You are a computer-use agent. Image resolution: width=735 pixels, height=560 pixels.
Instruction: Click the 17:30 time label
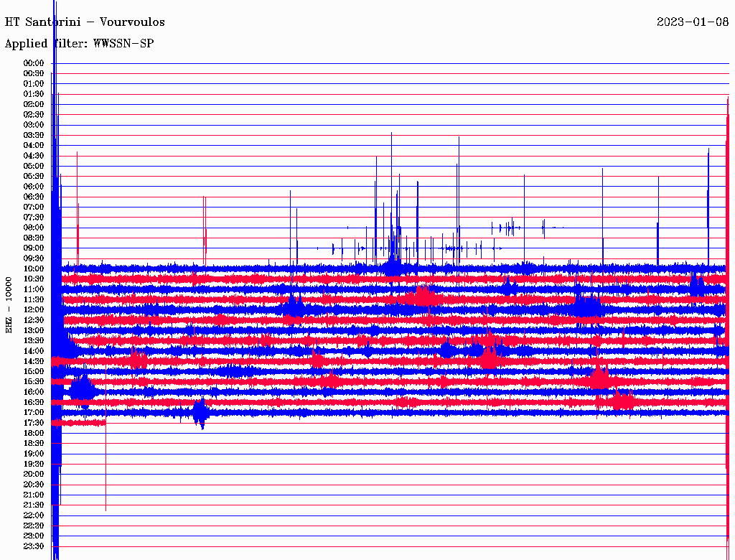tap(34, 423)
